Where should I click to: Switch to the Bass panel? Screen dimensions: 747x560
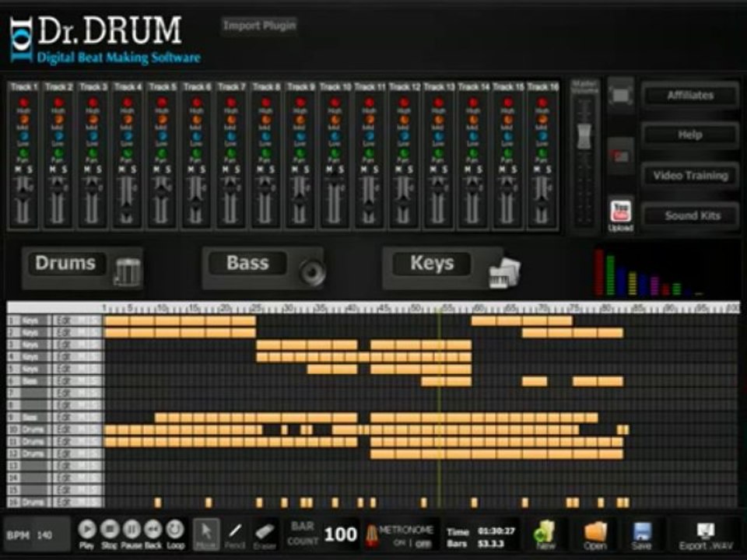tap(262, 268)
